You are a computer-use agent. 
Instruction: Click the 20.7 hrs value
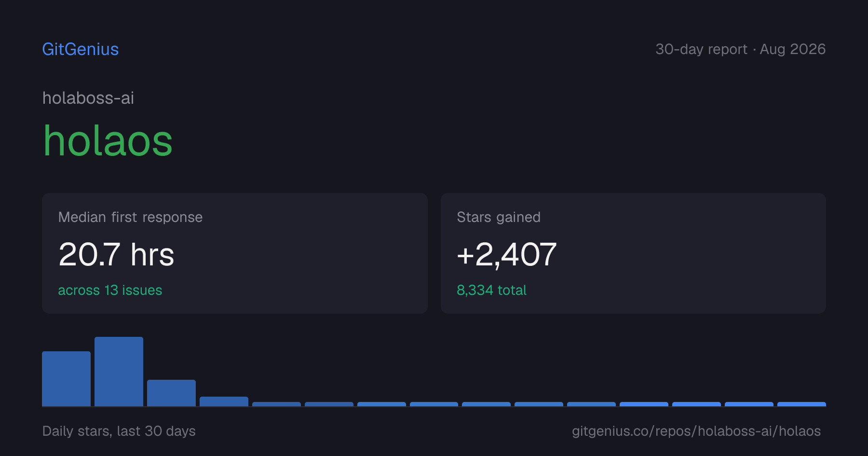click(116, 254)
